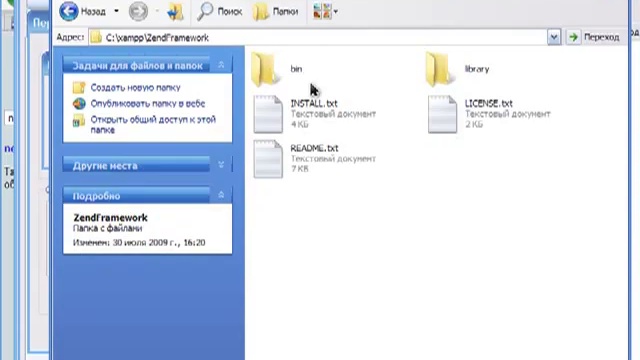Select the bin folder icon
Image resolution: width=640 pixels, height=360 pixels.
265,69
